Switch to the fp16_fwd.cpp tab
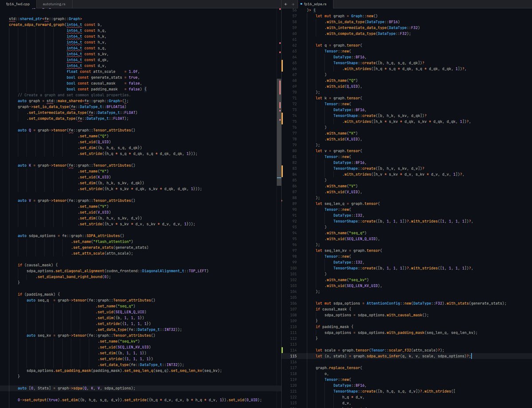The width and height of the screenshot is (532, 408). pyautogui.click(x=17, y=4)
